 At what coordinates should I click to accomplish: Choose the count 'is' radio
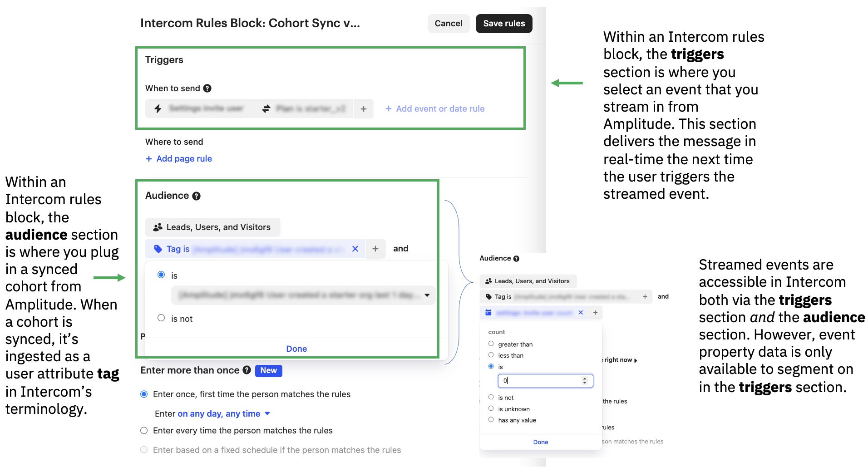(x=491, y=366)
